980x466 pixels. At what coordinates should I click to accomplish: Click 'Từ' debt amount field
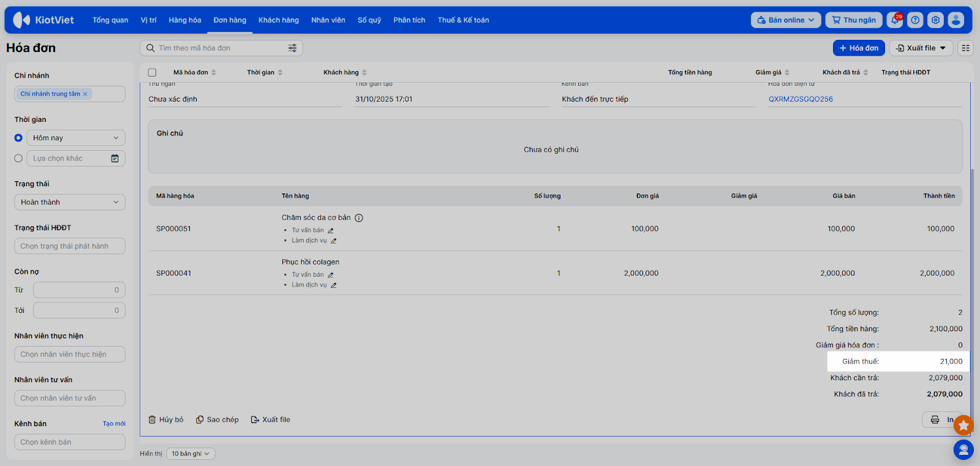[x=79, y=290]
